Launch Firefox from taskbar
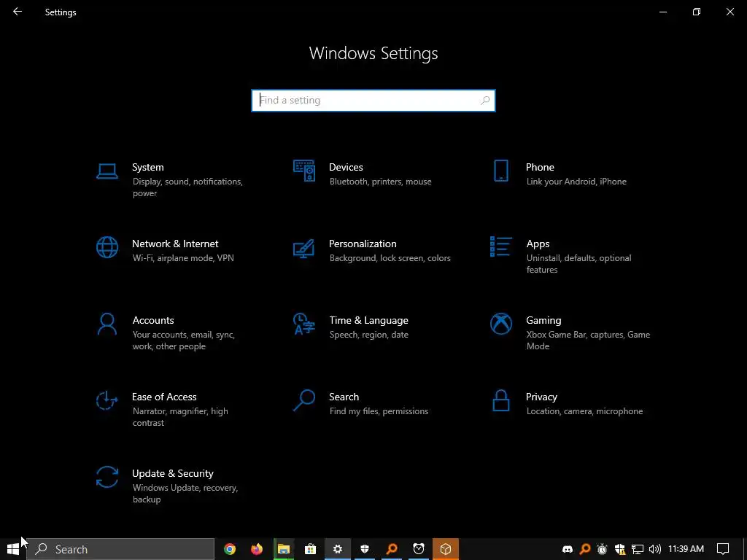The image size is (747, 560). coord(257,549)
